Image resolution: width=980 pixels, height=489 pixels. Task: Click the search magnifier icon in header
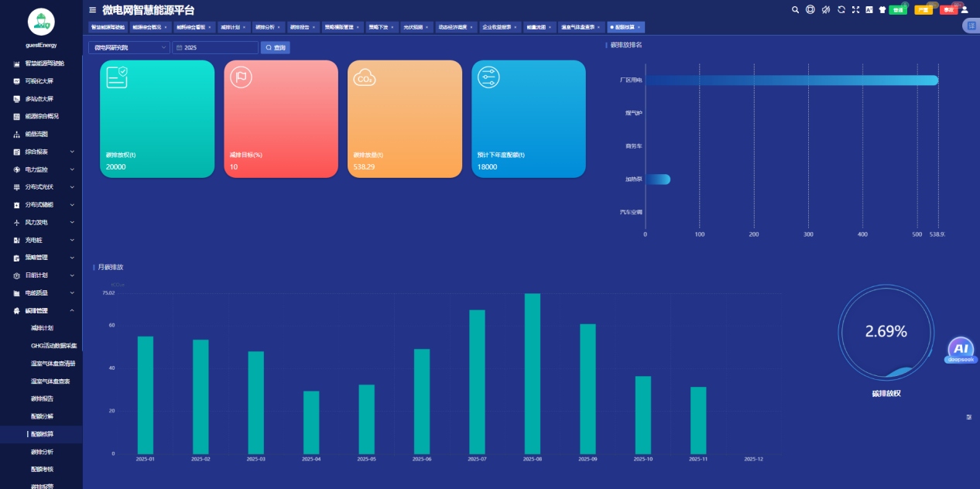pos(795,10)
